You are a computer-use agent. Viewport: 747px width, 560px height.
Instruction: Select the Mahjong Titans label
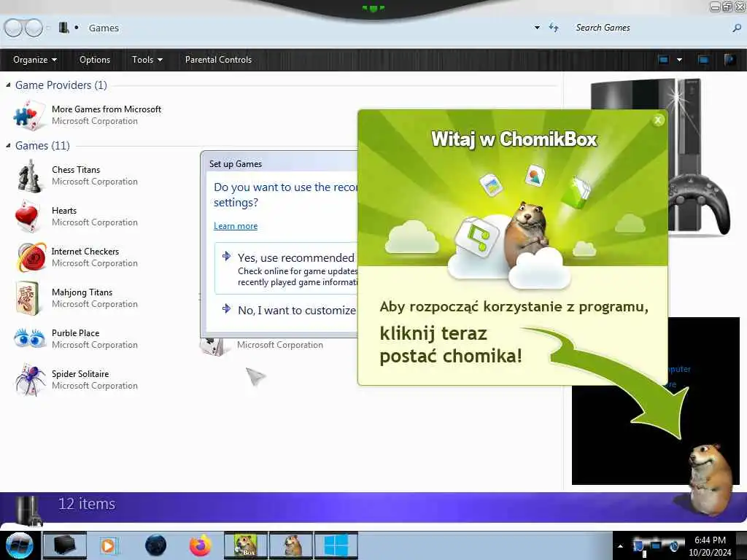[82, 292]
